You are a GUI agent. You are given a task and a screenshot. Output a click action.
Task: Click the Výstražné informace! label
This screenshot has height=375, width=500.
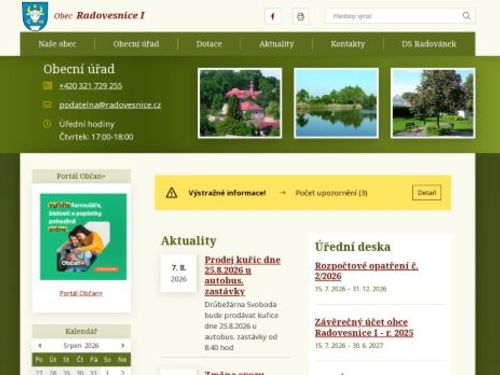(x=227, y=193)
